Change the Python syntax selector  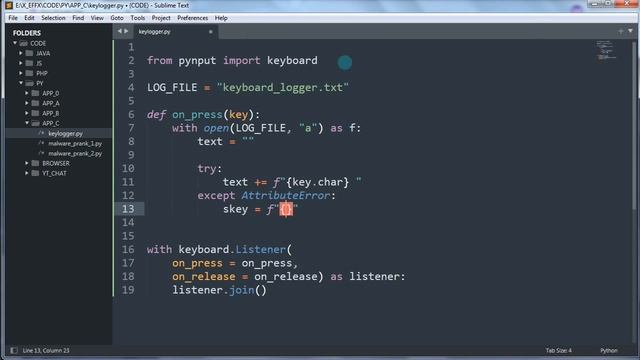(609, 350)
